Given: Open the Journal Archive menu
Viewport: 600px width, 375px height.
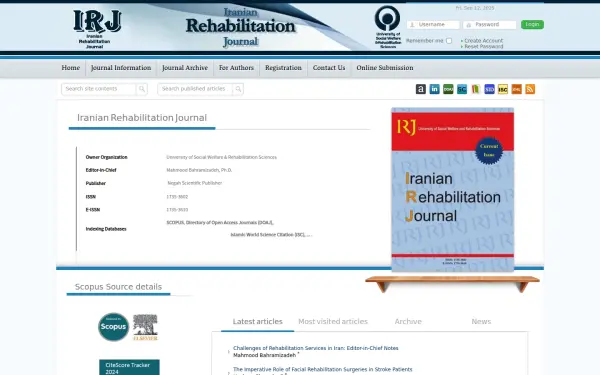Looking at the screenshot, I should (185, 68).
